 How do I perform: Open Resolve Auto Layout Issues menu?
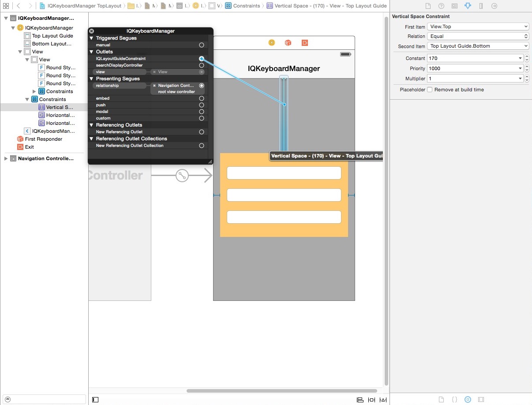pyautogui.click(x=383, y=400)
